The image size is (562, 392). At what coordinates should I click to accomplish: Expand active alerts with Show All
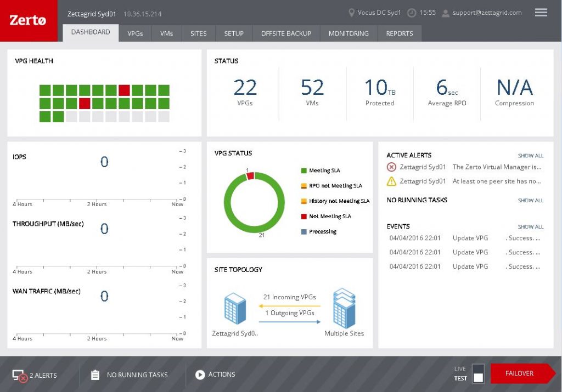[530, 156]
